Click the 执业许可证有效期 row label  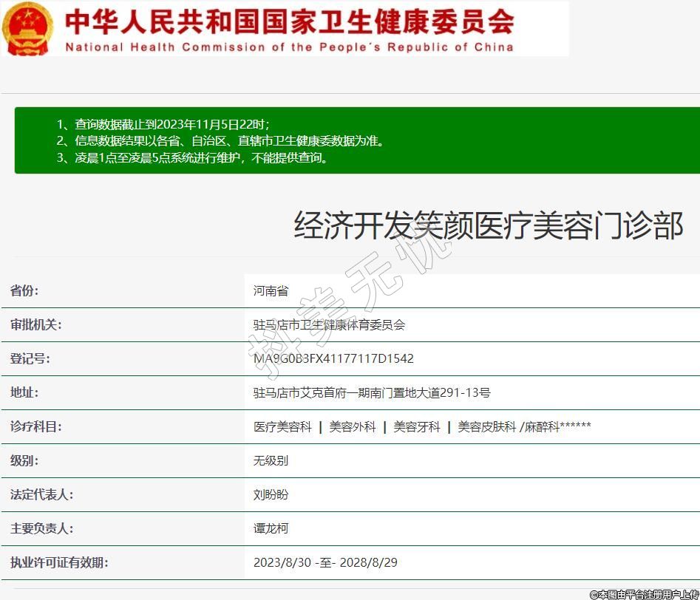(59, 562)
